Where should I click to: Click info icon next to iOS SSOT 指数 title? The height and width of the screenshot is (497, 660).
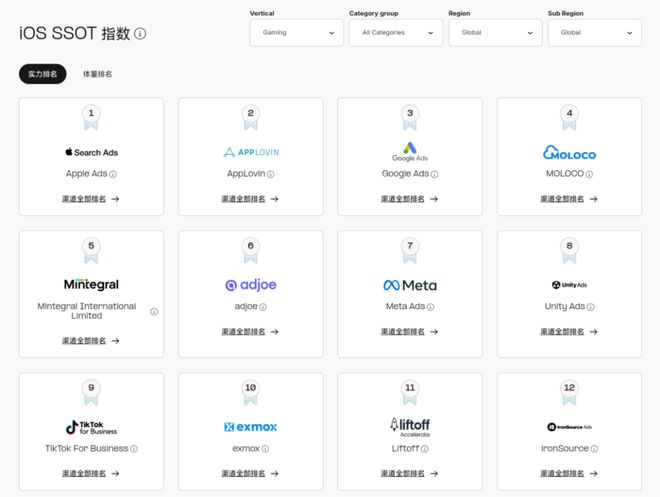140,33
